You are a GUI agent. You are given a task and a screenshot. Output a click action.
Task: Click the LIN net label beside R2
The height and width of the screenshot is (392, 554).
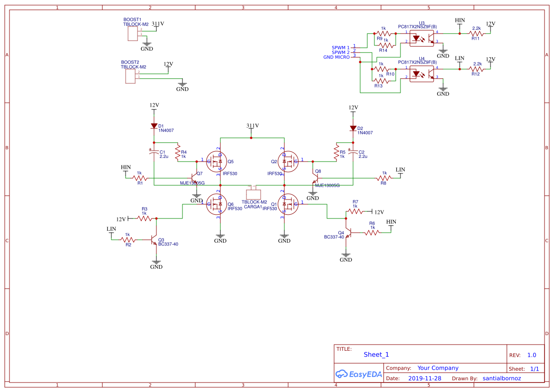pyautogui.click(x=111, y=229)
